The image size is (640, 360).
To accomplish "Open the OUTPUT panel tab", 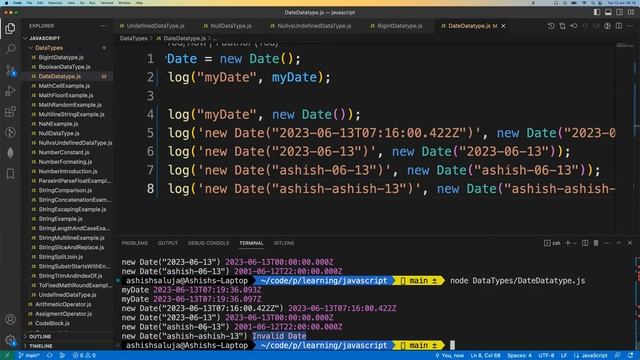I will tap(167, 243).
